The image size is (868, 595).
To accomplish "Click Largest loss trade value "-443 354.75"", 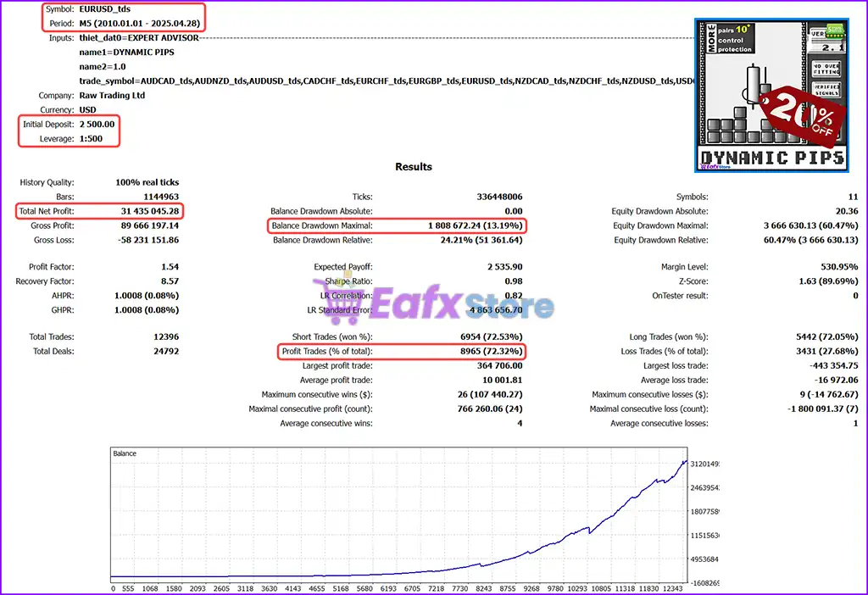I will pyautogui.click(x=834, y=365).
